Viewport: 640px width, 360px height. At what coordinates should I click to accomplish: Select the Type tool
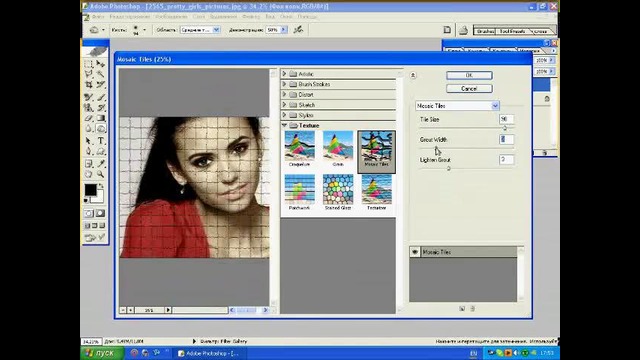101,141
